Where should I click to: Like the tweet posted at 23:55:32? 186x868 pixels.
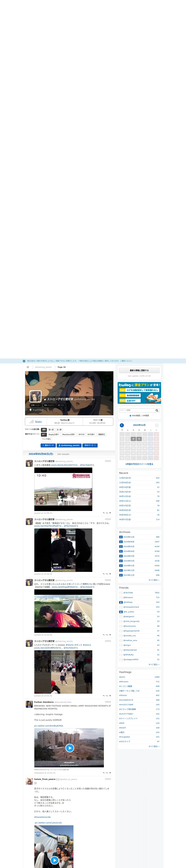(110, 696)
